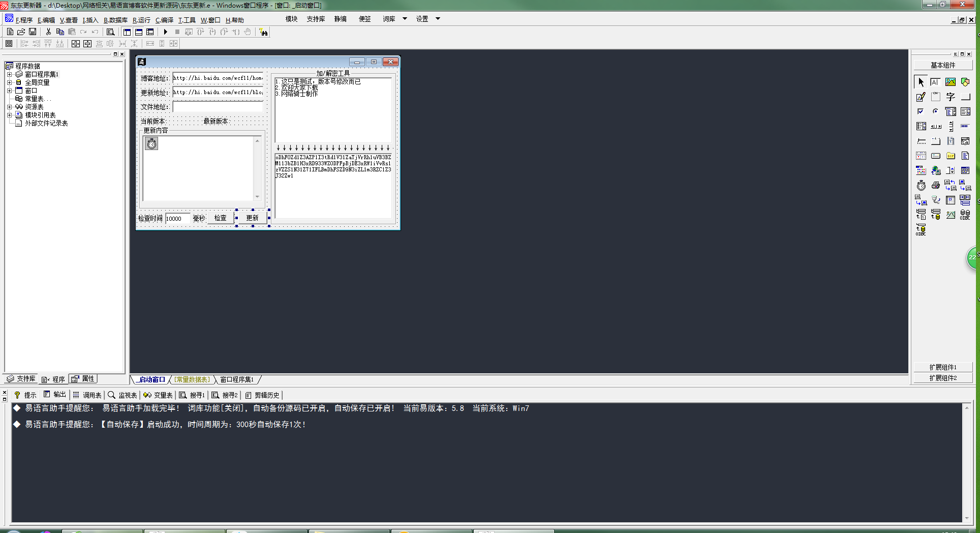Screen dimensions: 980x533
Task: Toggle the first panel layout toolbar button
Action: click(x=127, y=32)
